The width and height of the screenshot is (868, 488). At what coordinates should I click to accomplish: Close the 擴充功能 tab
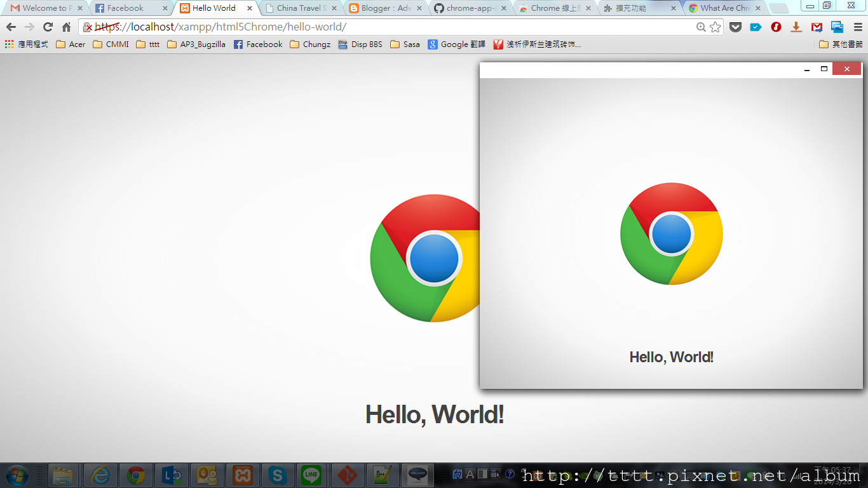coord(674,8)
